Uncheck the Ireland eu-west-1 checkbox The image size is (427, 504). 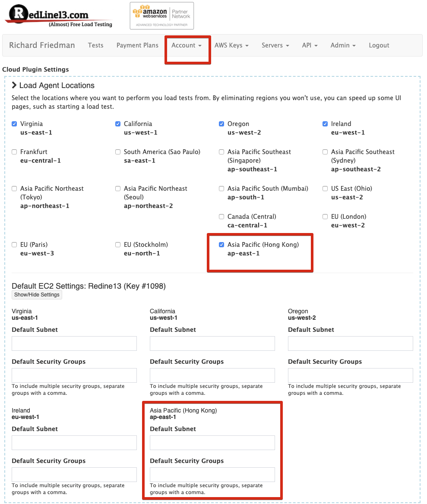[x=325, y=124]
